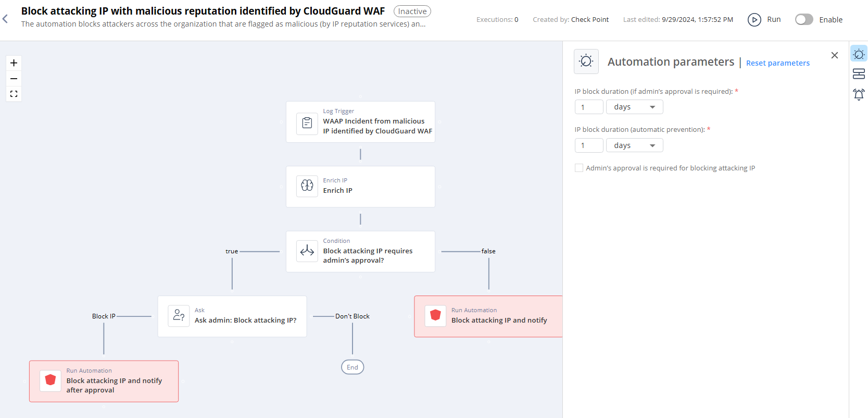Select the Enrich IP node

360,187
